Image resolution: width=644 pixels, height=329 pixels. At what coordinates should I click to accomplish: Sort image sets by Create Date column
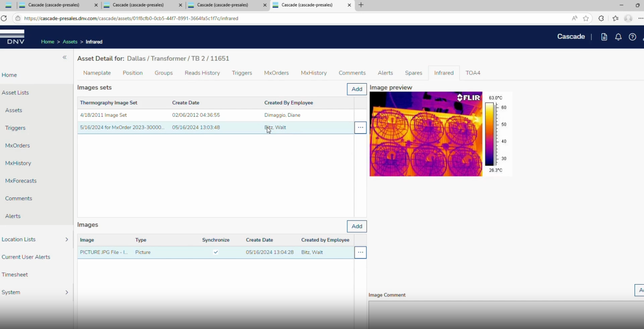point(186,103)
